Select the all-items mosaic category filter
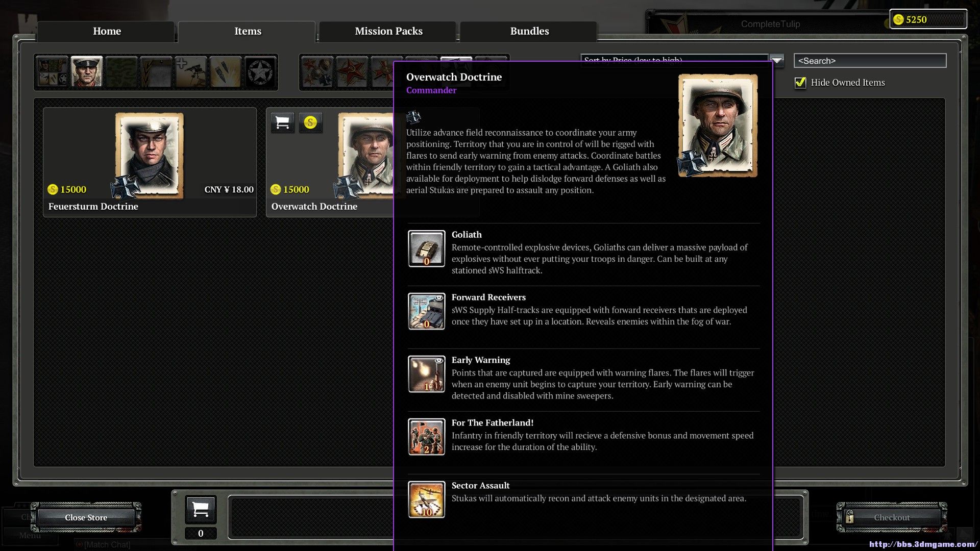Image resolution: width=980 pixels, height=551 pixels. [52, 72]
